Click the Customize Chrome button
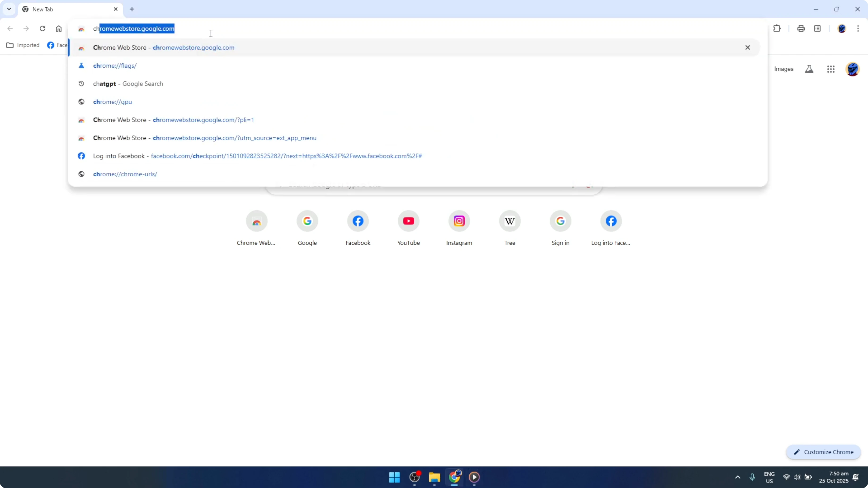868x488 pixels. point(823,452)
